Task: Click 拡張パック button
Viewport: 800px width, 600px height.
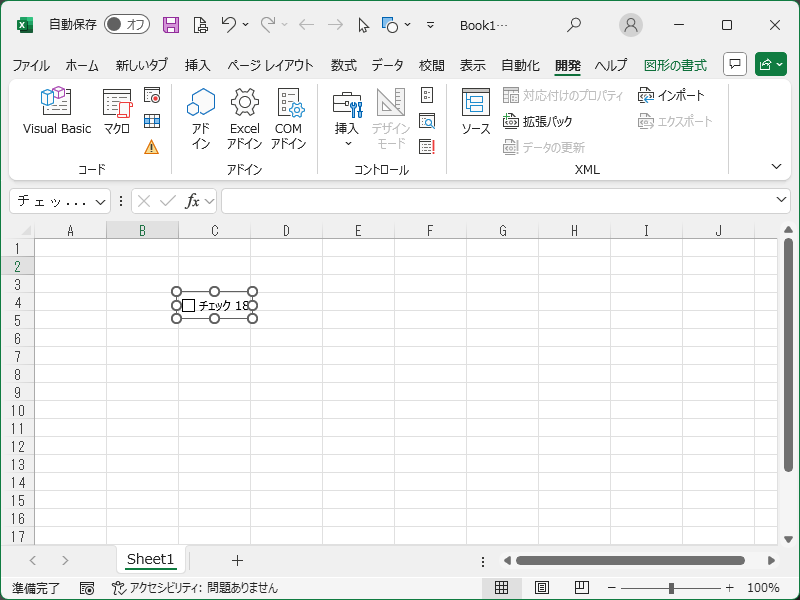Action: [538, 121]
